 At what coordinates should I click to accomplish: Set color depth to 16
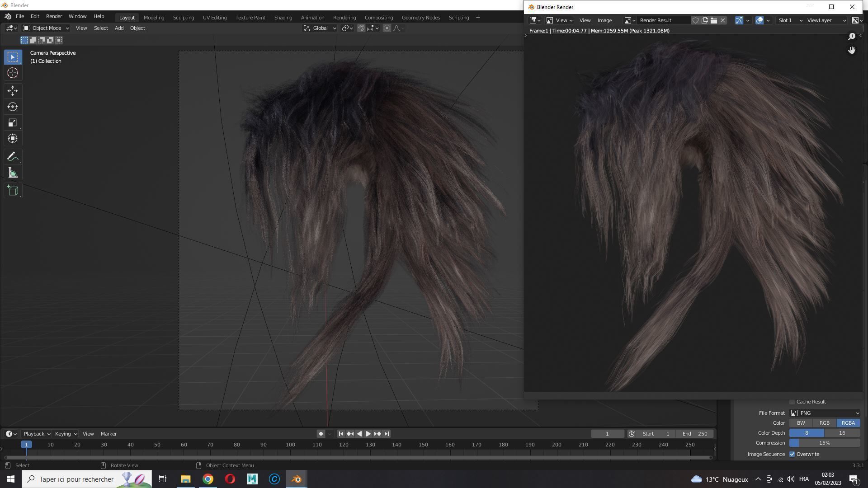tap(842, 433)
